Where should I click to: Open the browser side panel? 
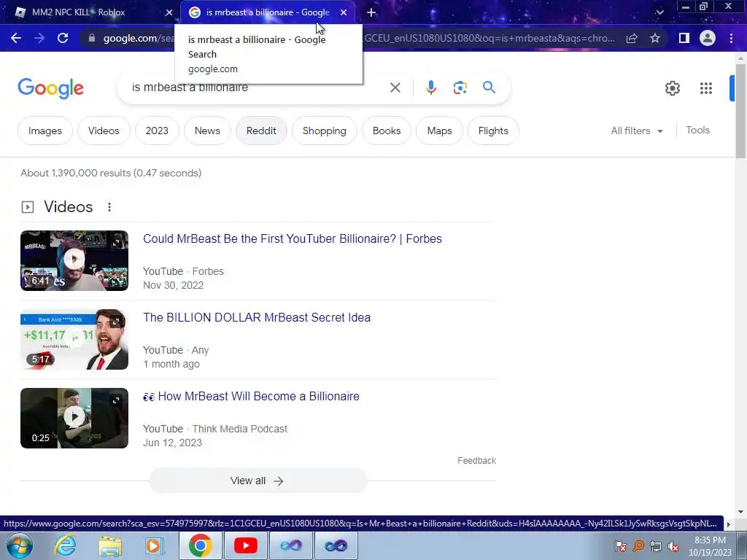click(684, 38)
